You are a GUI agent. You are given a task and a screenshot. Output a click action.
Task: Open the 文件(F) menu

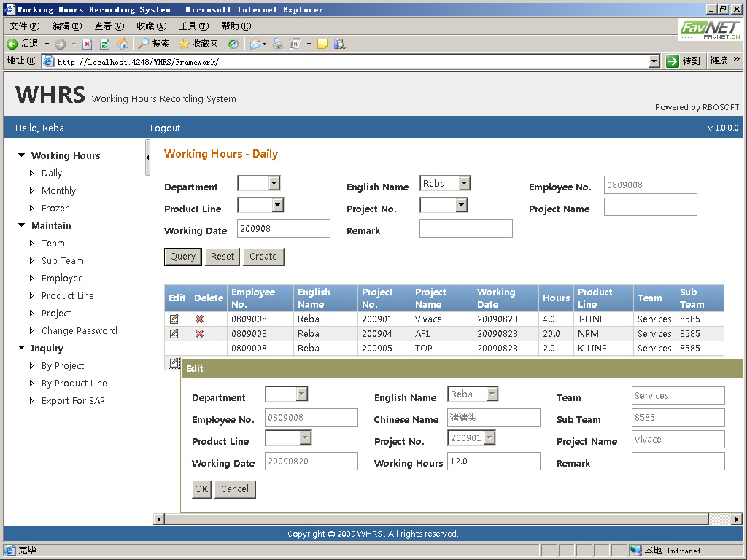25,26
